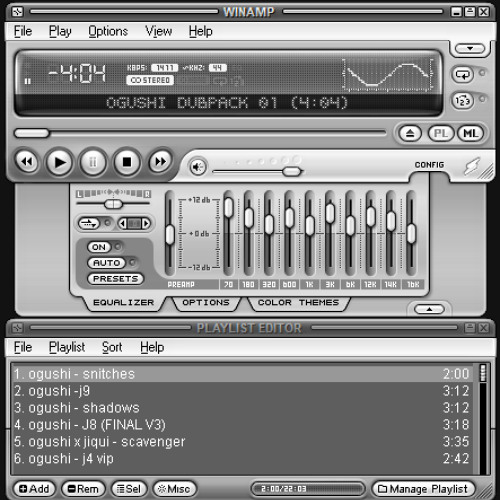Click the -4:04 time display
The width and height of the screenshot is (500, 500).
(x=77, y=73)
